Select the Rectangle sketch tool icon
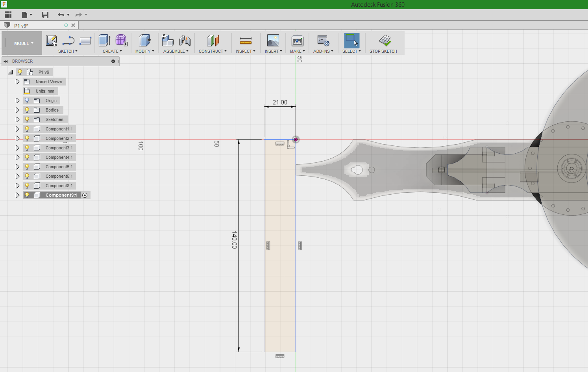This screenshot has height=372, width=588. tap(85, 41)
